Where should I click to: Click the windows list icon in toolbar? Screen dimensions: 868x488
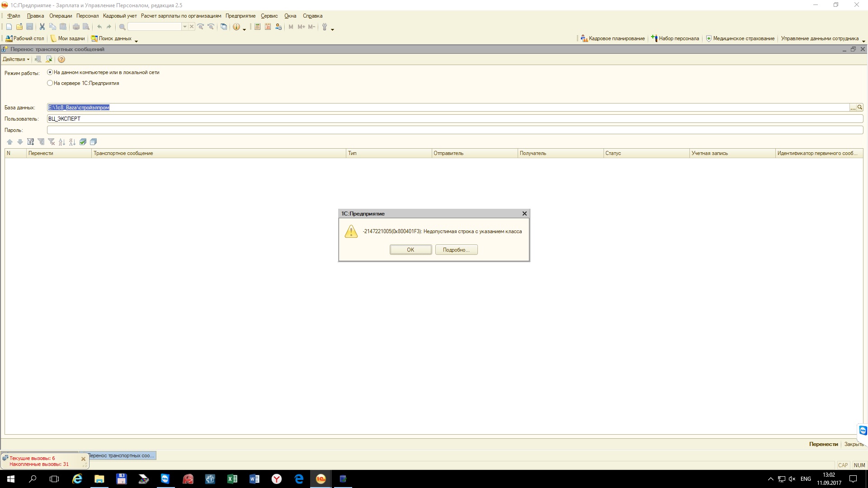(224, 27)
